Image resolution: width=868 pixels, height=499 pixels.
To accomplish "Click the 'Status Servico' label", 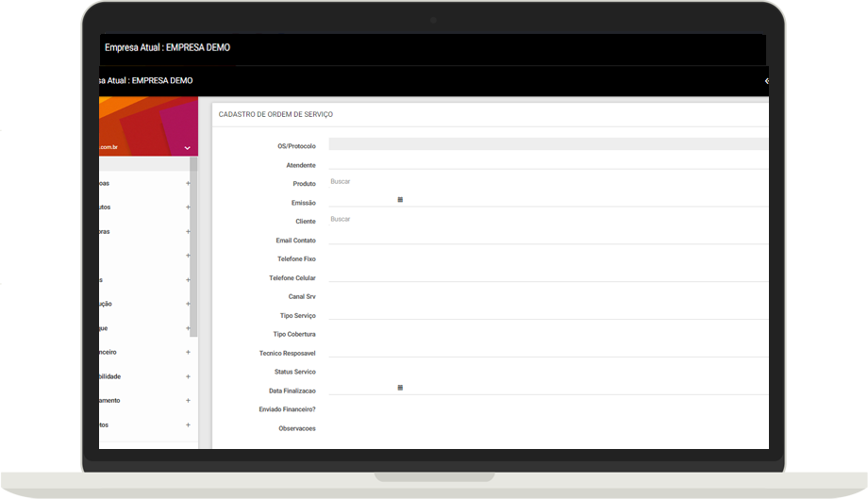I will (294, 372).
